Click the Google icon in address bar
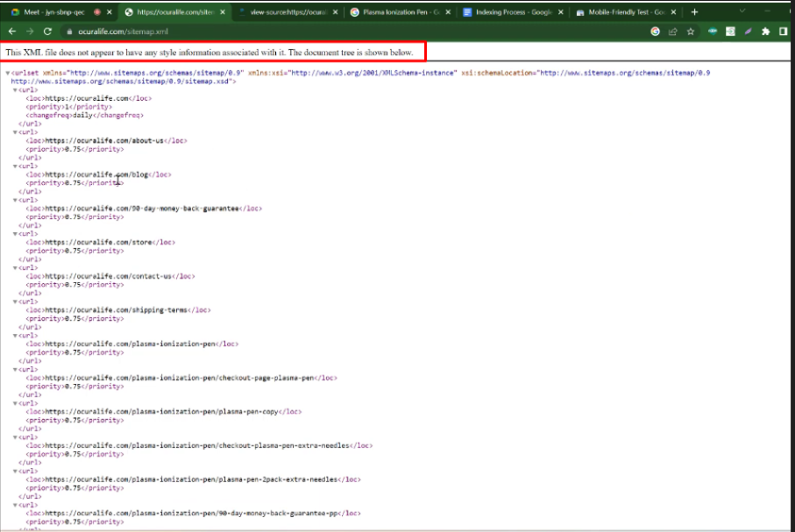The width and height of the screenshot is (795, 532). click(x=655, y=32)
